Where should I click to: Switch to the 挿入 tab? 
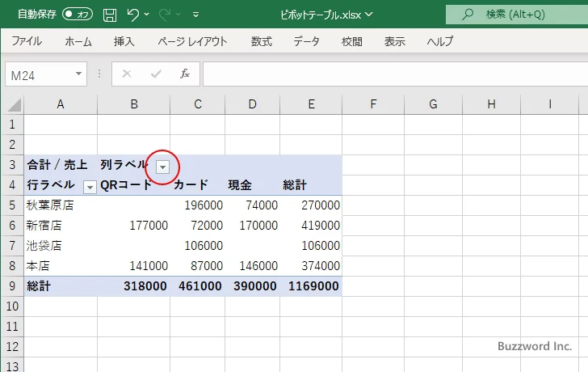coord(124,41)
